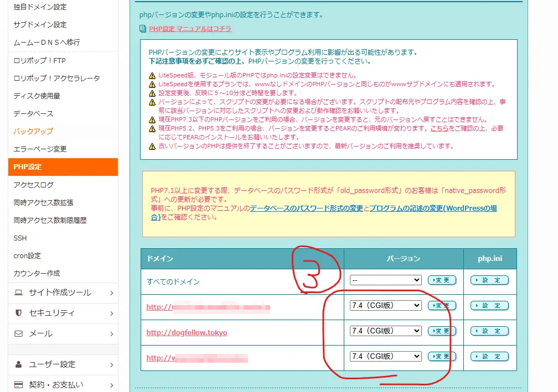Click the shield icon beside セキュリティ

pyautogui.click(x=18, y=313)
